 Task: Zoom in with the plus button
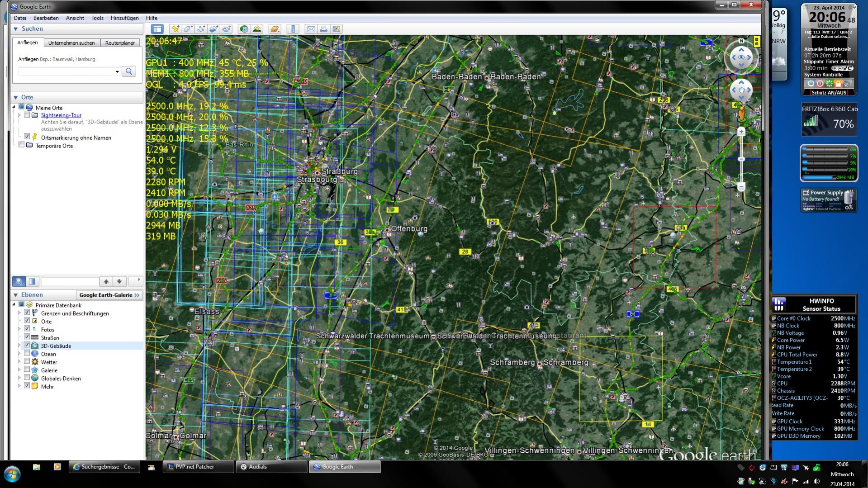click(741, 132)
